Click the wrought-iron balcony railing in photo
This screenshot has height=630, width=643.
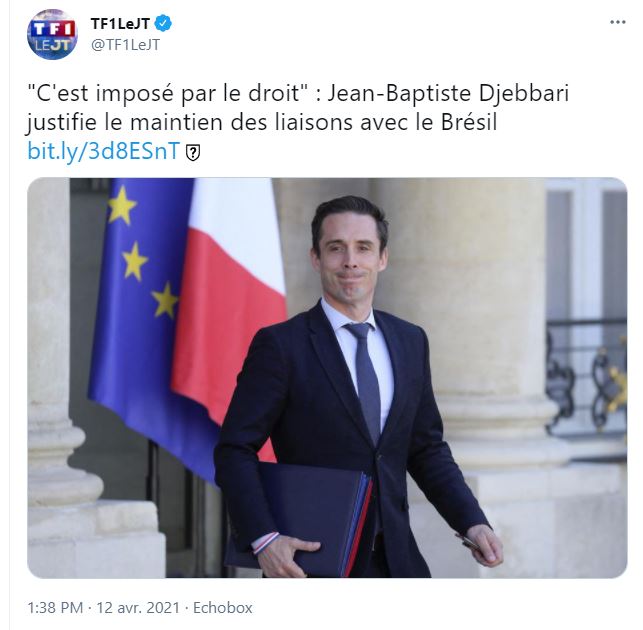coord(586,377)
